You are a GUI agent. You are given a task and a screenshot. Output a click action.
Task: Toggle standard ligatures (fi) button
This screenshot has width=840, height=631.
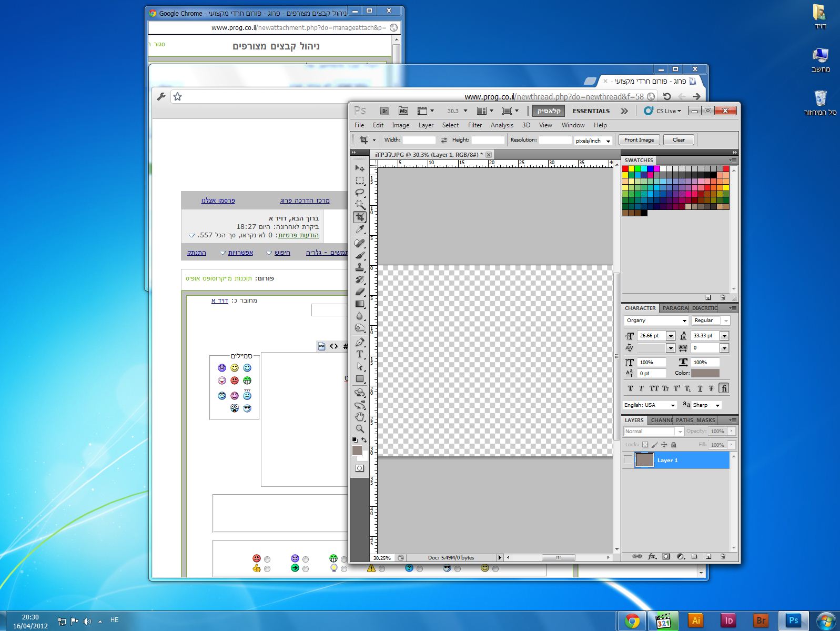724,388
